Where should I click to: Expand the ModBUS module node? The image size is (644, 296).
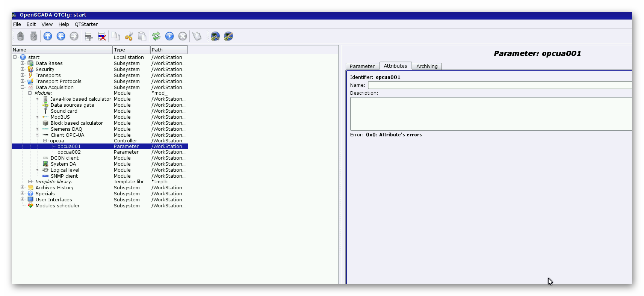[x=38, y=117]
